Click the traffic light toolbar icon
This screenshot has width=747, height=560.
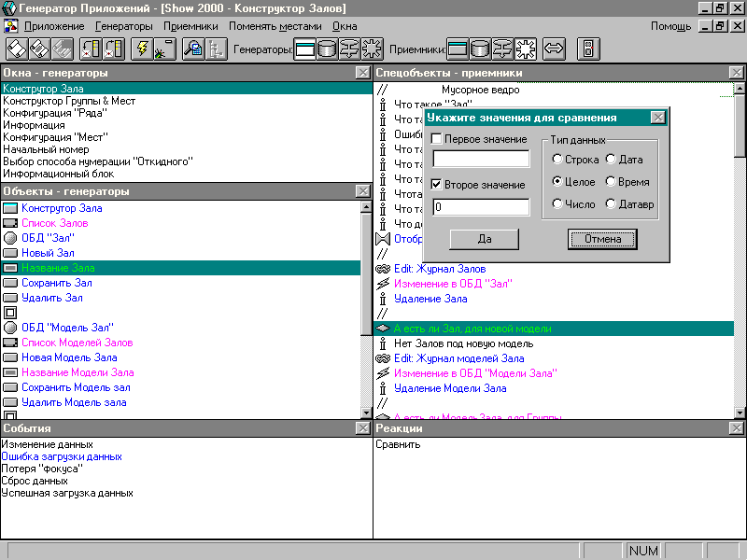588,49
